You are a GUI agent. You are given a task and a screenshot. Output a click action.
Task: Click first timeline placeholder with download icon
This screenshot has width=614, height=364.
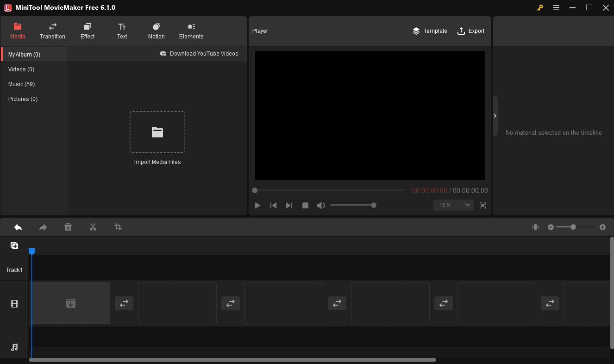pos(71,303)
